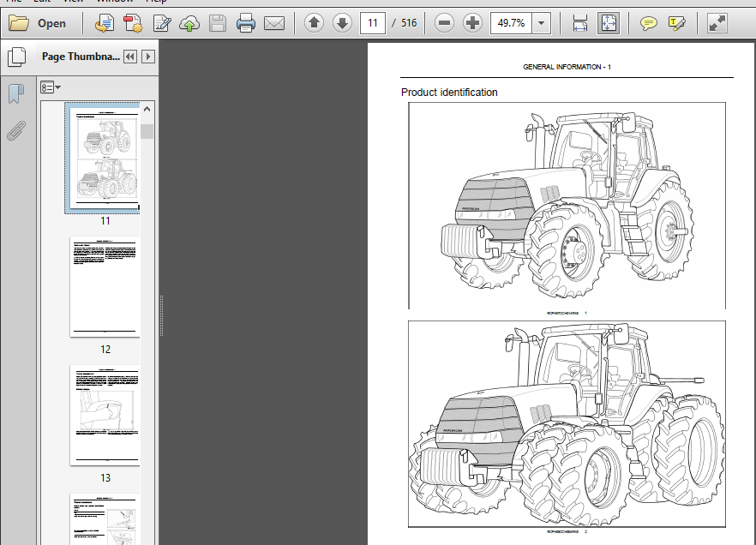The image size is (756, 545).
Task: Click the Email envelope icon
Action: click(x=274, y=23)
